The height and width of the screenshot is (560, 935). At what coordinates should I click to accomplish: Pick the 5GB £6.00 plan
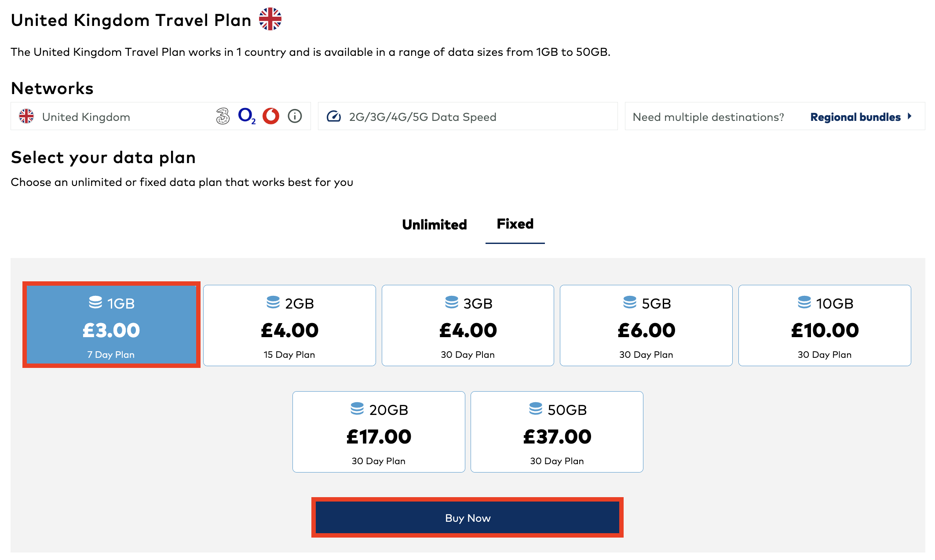646,325
